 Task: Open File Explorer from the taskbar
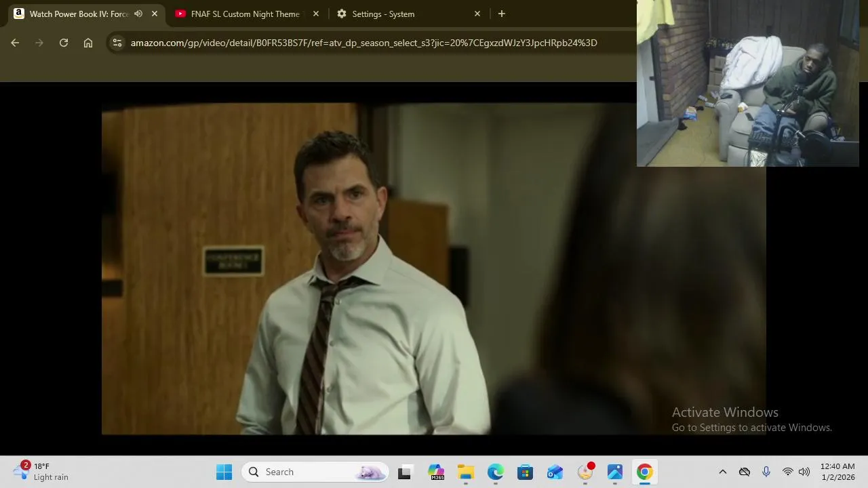coord(466,472)
